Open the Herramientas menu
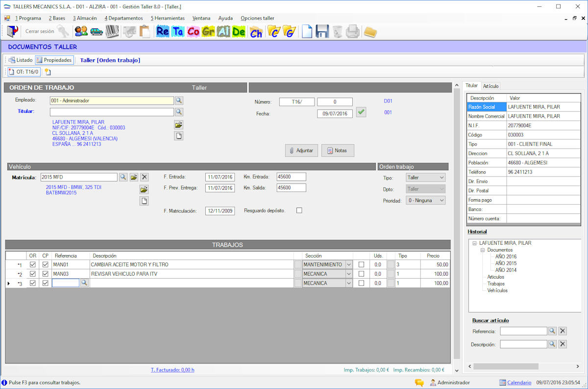 [x=168, y=18]
